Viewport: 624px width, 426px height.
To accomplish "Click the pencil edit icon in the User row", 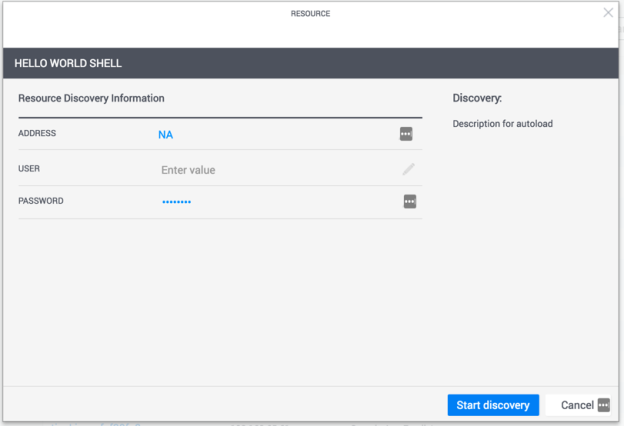I will [x=408, y=169].
